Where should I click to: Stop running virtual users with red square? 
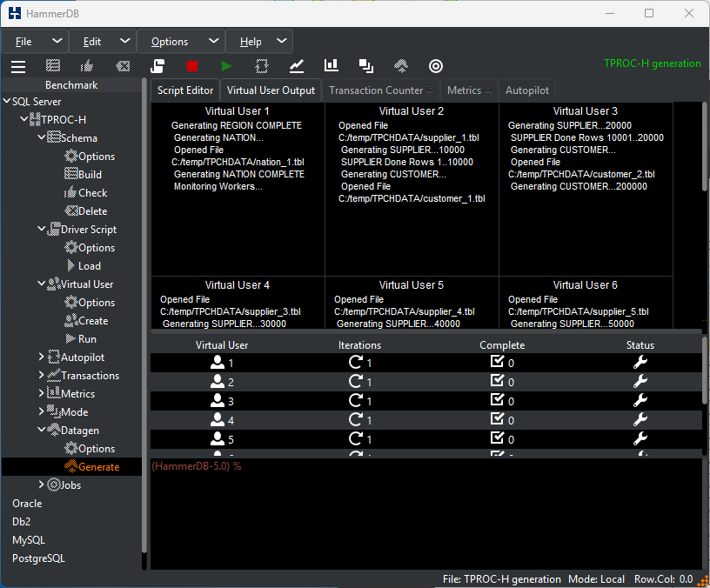pyautogui.click(x=192, y=66)
